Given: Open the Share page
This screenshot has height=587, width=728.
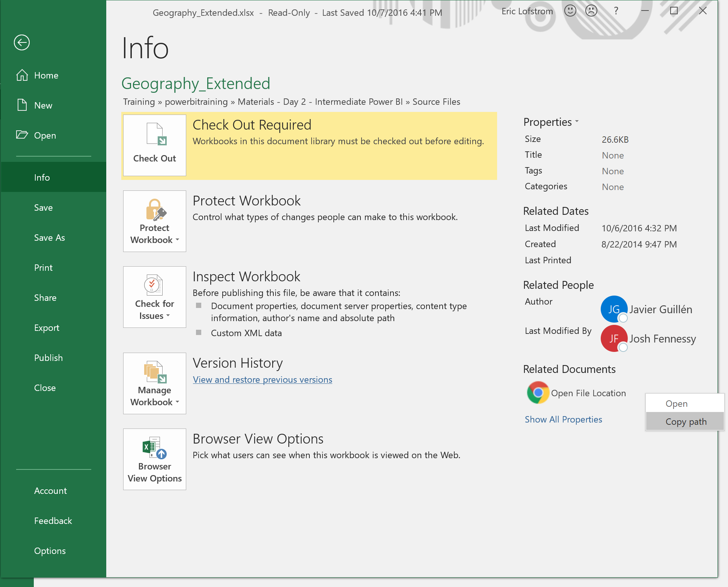Looking at the screenshot, I should tap(54, 297).
